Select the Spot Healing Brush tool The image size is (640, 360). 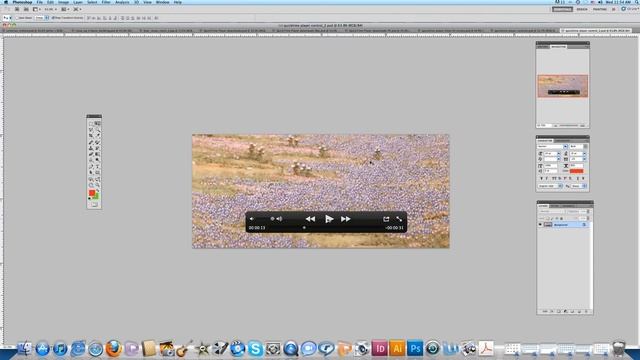pos(91,142)
